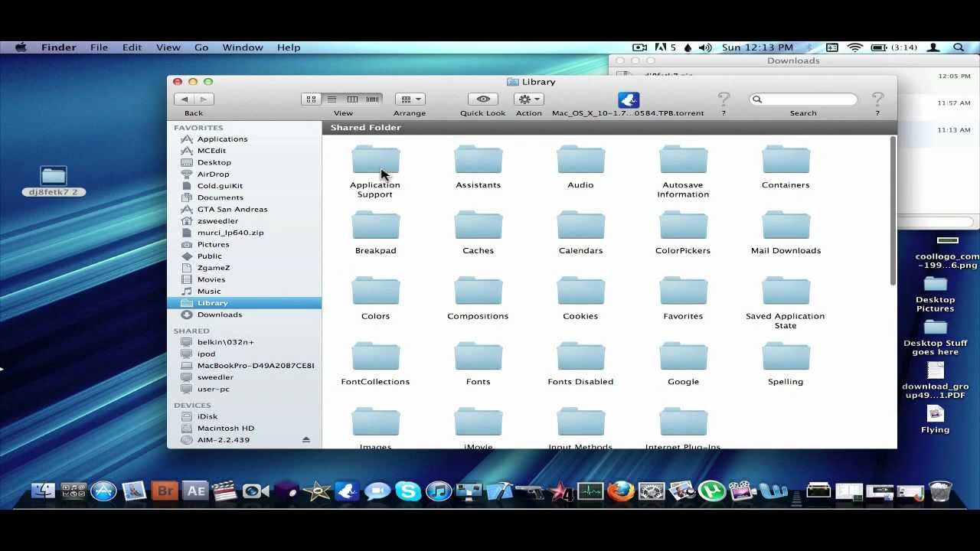
Task: Open the Application Support folder
Action: [375, 172]
